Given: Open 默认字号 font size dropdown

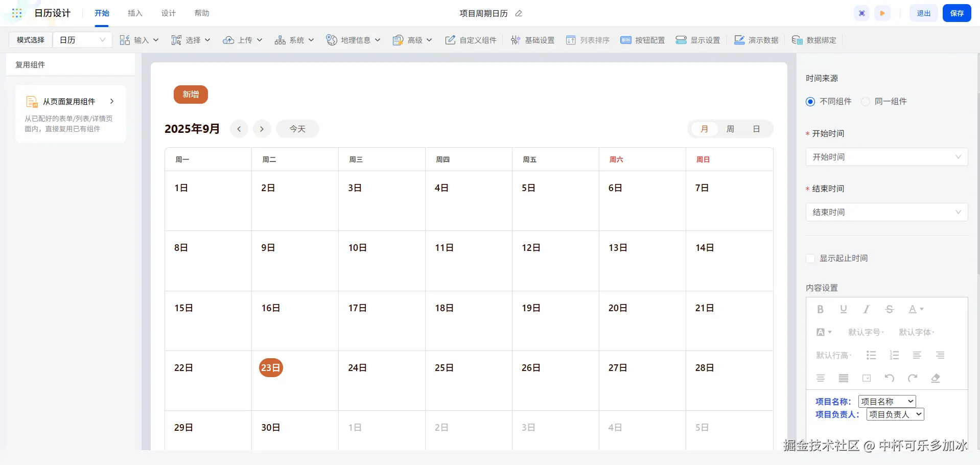Looking at the screenshot, I should [x=866, y=332].
